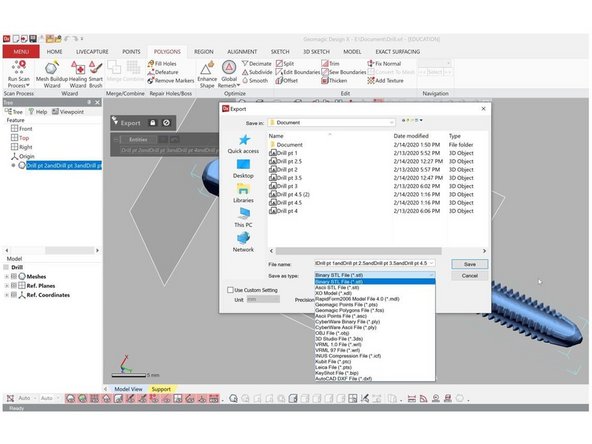This screenshot has height=444, width=592.
Task: Click the File name input field
Action: [371, 263]
